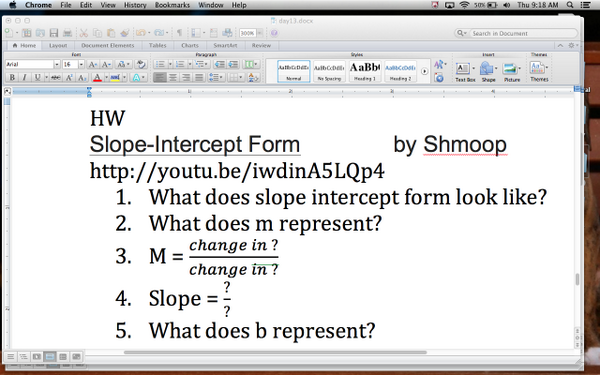600x375 pixels.
Task: Open Themes gallery button
Action: 539,71
